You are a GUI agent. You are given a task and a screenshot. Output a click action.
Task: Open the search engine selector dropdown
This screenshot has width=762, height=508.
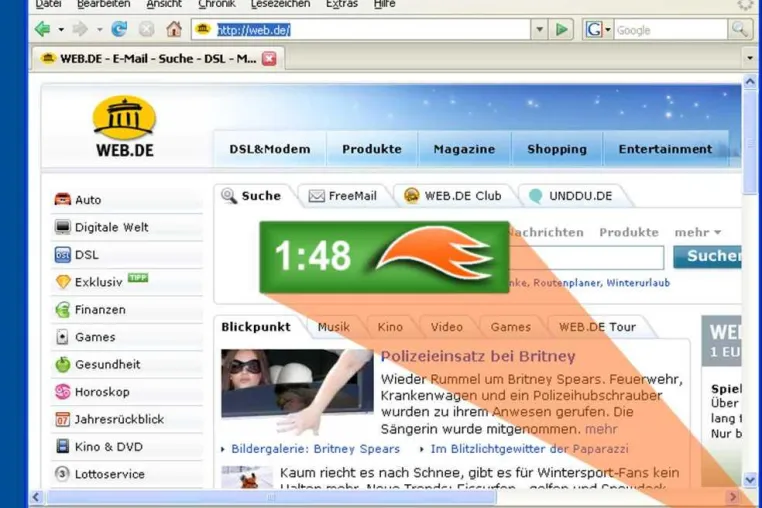(608, 30)
